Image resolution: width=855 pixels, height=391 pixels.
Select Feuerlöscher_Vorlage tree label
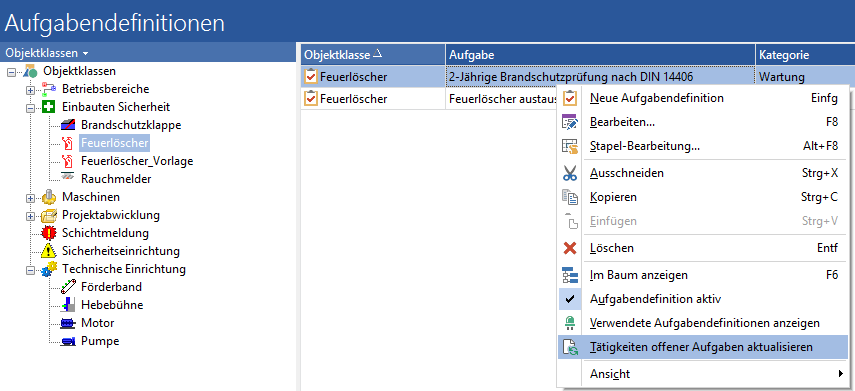[137, 161]
